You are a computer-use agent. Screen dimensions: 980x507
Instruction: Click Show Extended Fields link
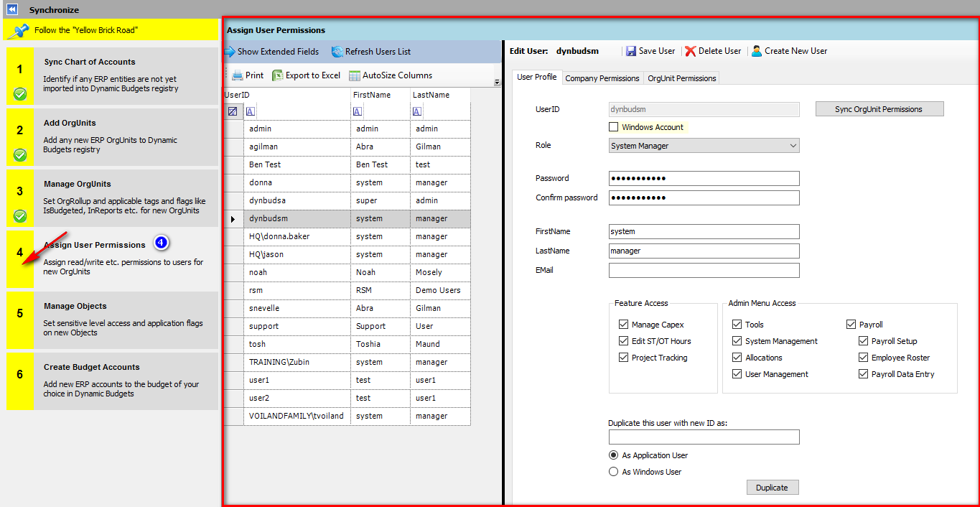pyautogui.click(x=279, y=52)
